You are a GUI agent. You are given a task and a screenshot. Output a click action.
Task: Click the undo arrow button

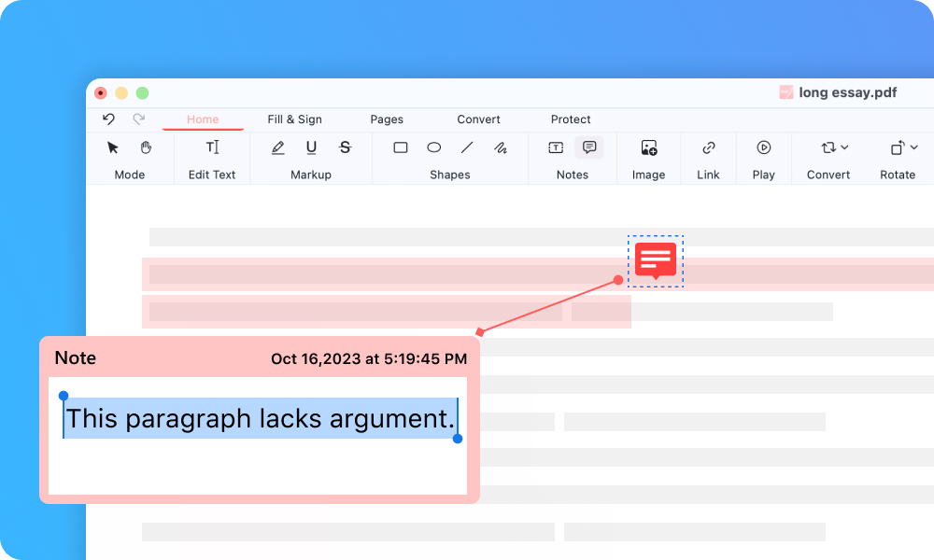pos(108,119)
